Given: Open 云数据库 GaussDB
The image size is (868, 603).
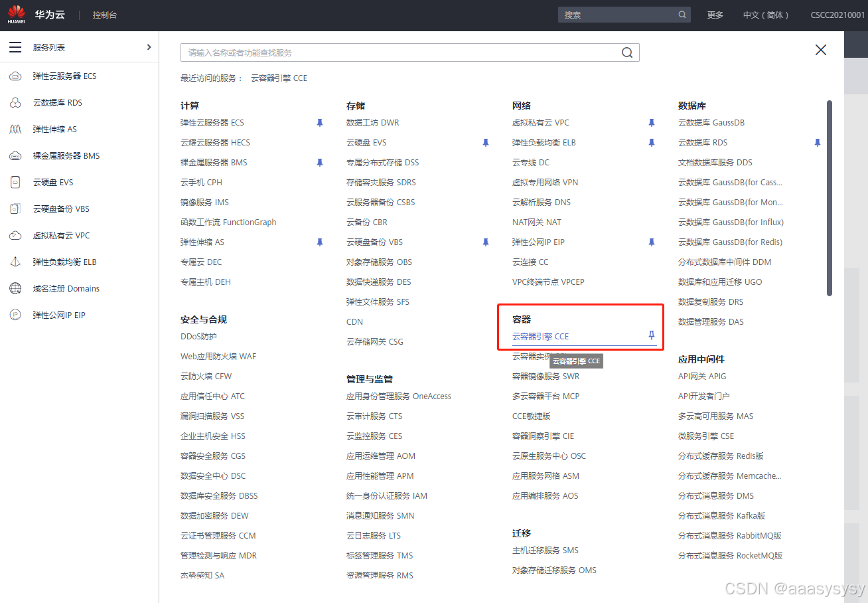Looking at the screenshot, I should click(x=711, y=123).
